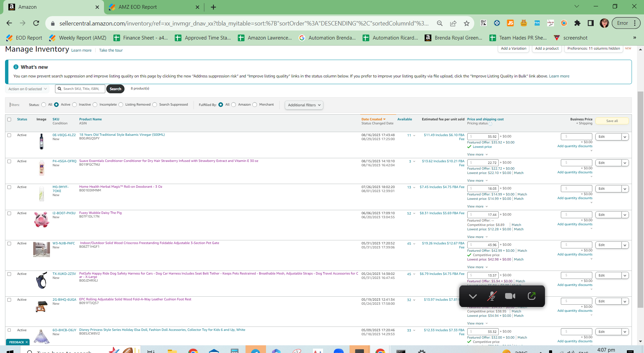Open Edit dropdown arrow for Suave Conditioner
This screenshot has width=644, height=353.
(x=625, y=163)
